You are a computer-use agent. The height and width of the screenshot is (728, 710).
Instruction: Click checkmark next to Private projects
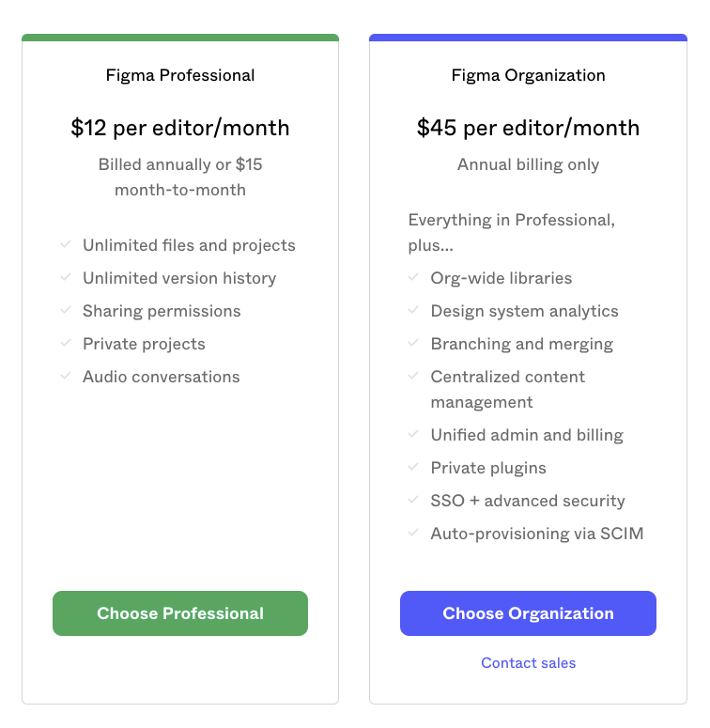[x=66, y=343]
